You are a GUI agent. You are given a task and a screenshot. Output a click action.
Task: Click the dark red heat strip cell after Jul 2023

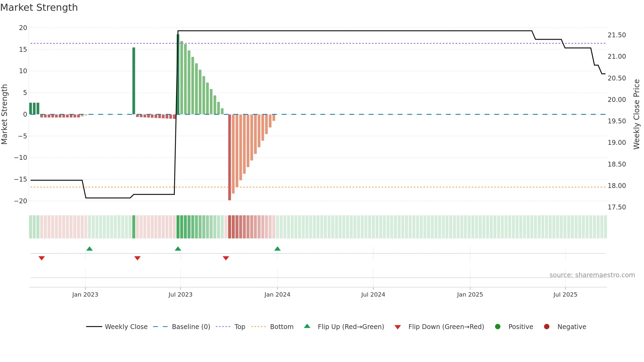230,227
